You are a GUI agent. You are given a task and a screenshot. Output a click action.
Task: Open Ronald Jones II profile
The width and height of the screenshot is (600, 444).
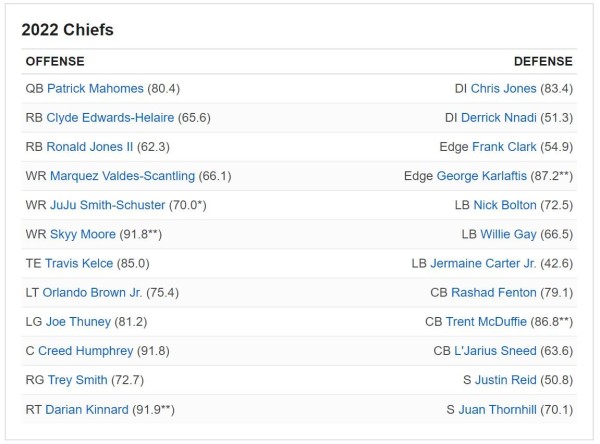(89, 146)
